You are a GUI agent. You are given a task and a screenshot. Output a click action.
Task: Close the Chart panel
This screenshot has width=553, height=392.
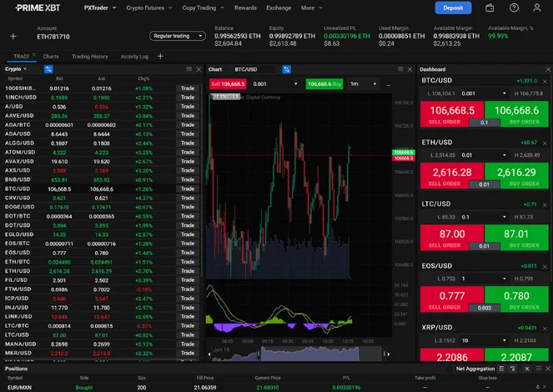point(409,69)
